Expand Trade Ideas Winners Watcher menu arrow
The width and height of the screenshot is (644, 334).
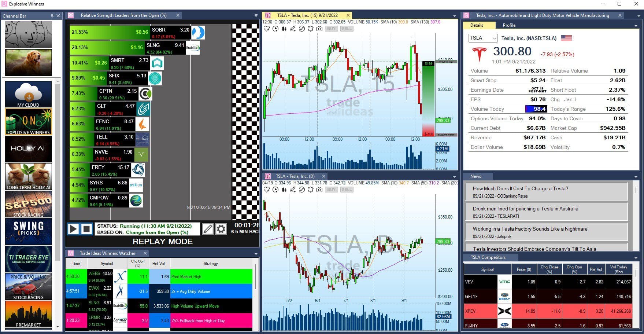(x=256, y=254)
